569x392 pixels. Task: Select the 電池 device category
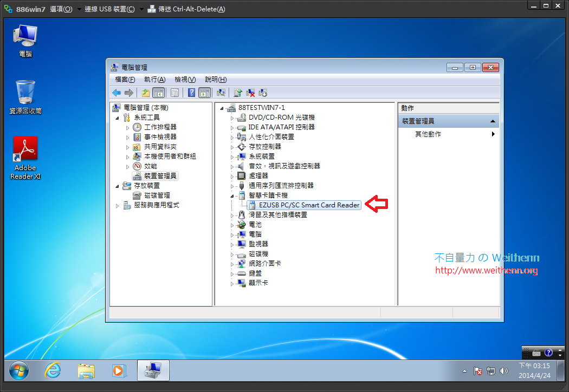(255, 225)
